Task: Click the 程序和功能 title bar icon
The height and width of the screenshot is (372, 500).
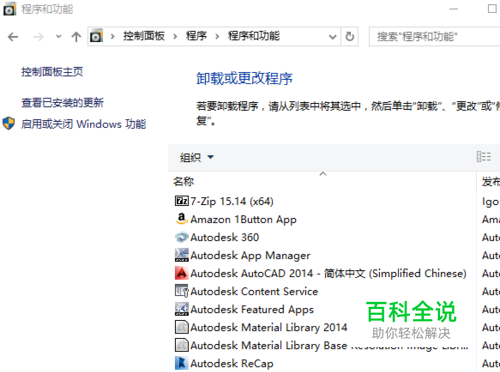Action: coord(9,9)
